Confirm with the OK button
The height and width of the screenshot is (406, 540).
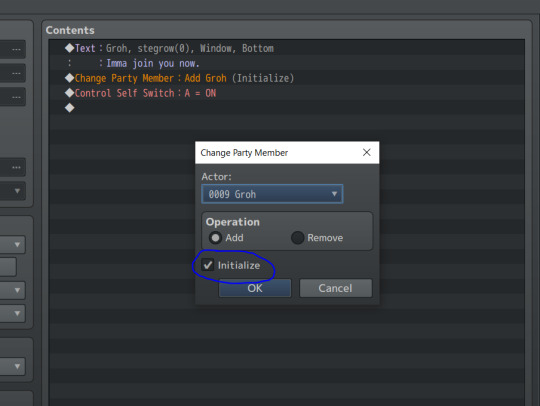tap(255, 288)
